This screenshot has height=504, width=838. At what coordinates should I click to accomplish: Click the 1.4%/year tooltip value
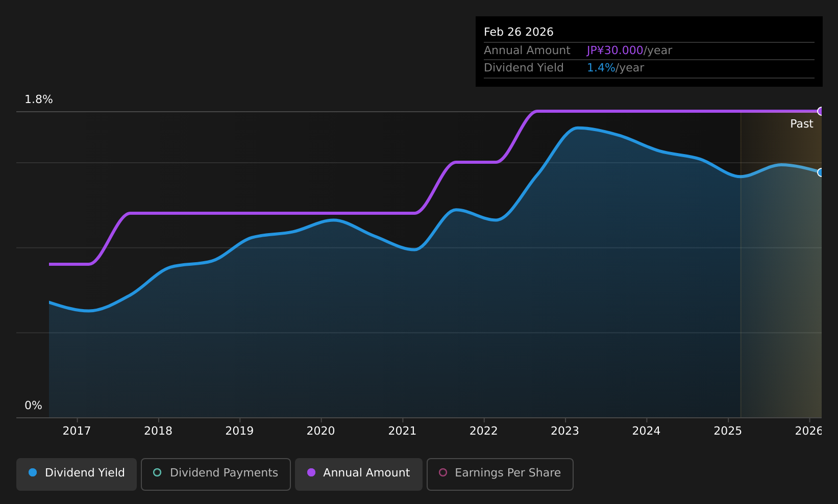pos(615,68)
